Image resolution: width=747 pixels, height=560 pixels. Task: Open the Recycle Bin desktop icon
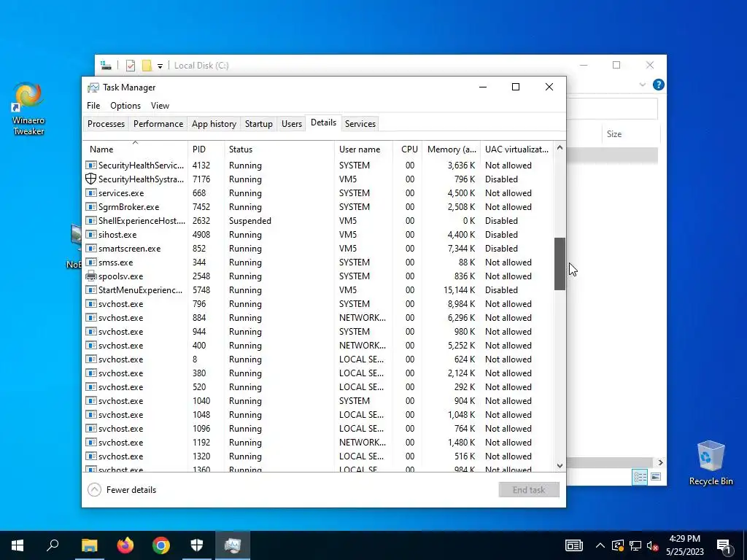tap(711, 463)
